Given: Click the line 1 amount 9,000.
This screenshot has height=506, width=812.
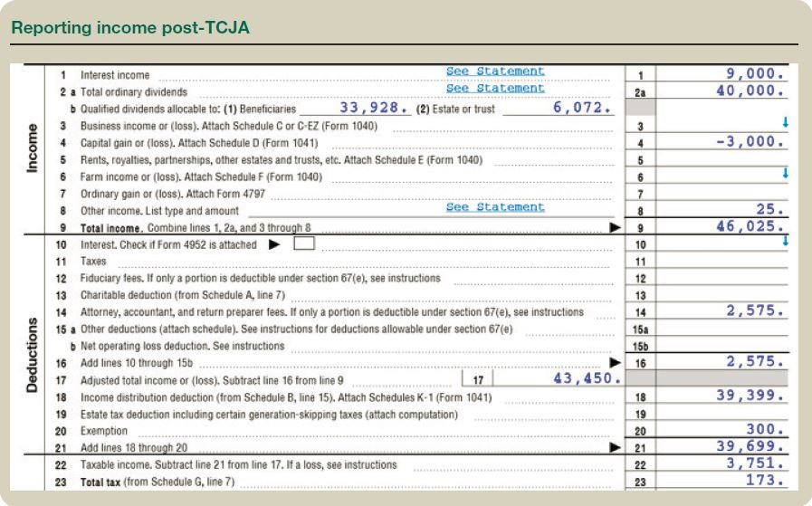Looking at the screenshot, I should (755, 73).
